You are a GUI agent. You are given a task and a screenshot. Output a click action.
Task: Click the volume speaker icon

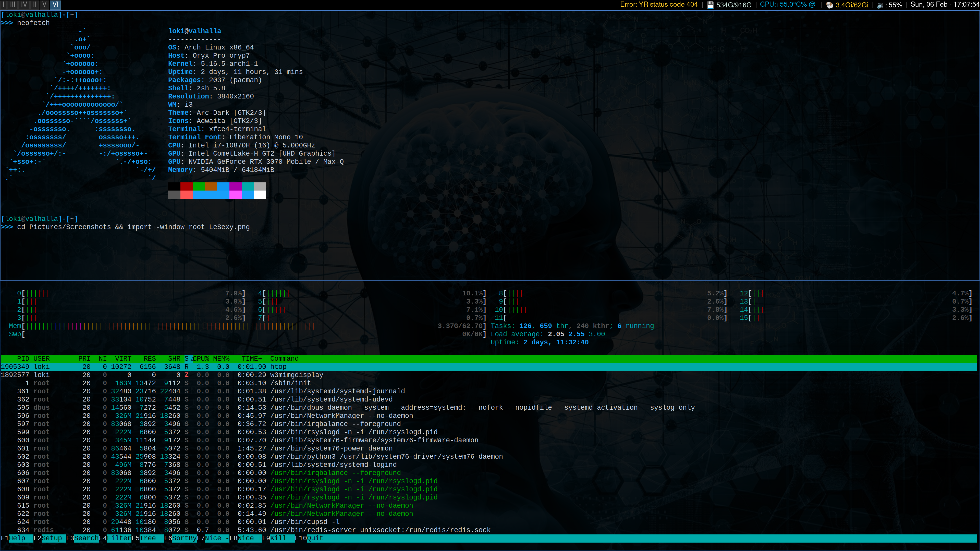880,5
